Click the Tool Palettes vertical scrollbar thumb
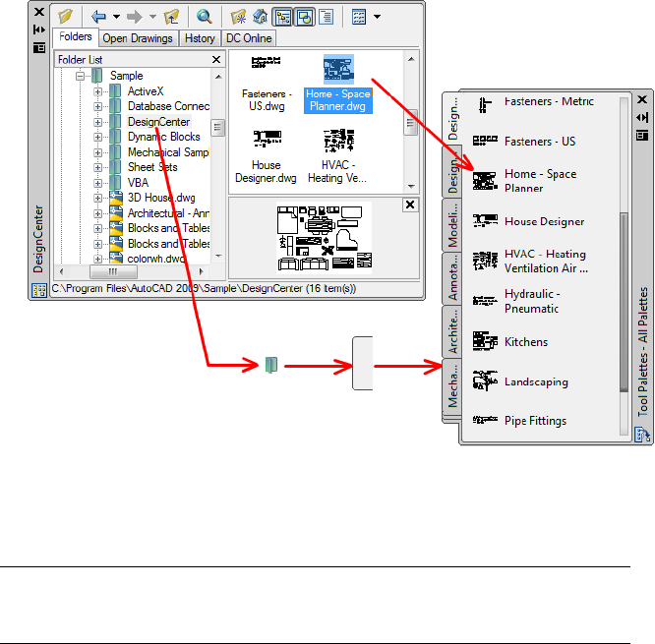655x644 pixels. 625,303
